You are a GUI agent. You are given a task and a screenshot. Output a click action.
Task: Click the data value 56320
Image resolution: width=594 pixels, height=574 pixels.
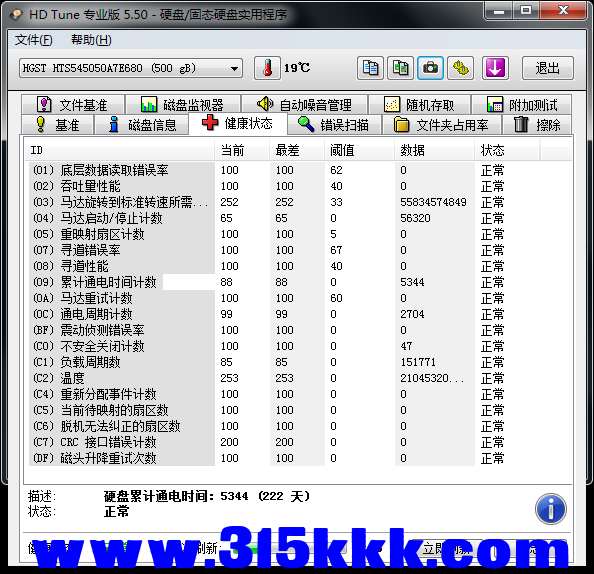pyautogui.click(x=415, y=218)
